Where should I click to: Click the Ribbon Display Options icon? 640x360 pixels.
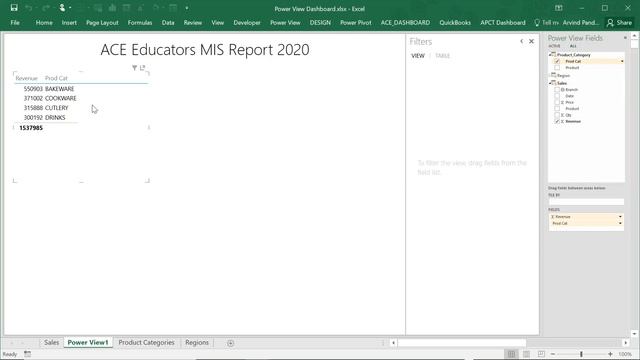pyautogui.click(x=559, y=8)
